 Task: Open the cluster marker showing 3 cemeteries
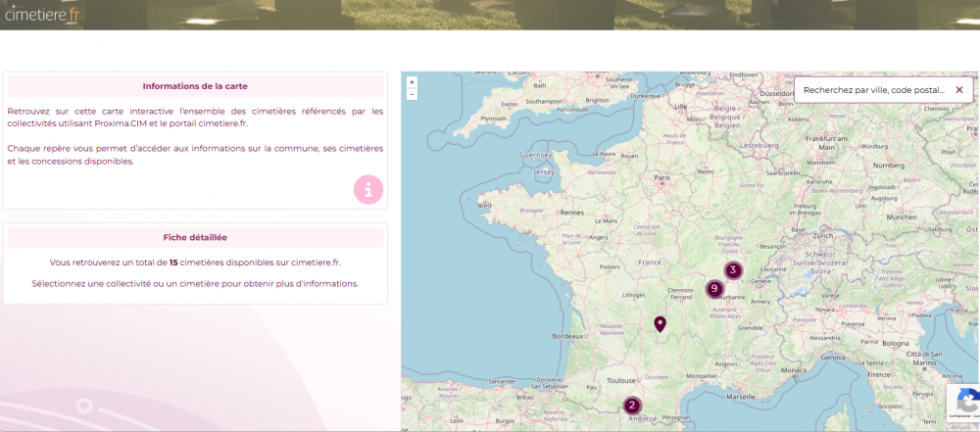733,270
